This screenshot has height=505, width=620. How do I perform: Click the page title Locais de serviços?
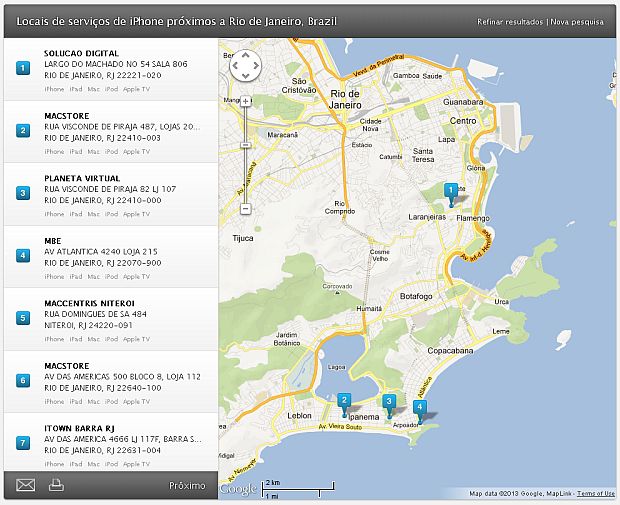[x=176, y=21]
